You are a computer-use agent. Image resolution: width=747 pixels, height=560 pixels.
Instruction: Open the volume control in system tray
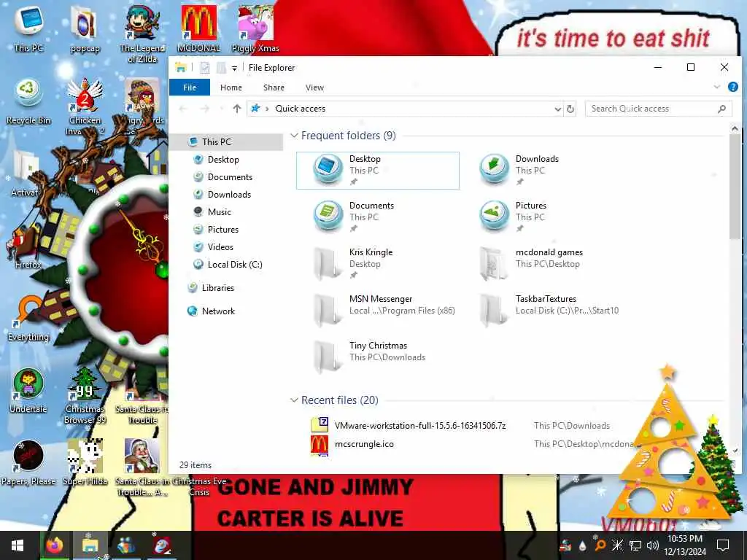click(653, 545)
